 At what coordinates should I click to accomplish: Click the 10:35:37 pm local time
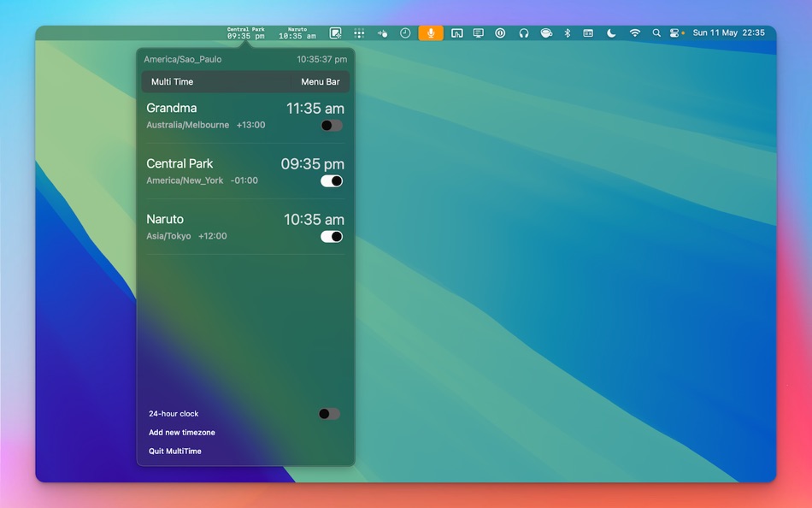pos(322,59)
